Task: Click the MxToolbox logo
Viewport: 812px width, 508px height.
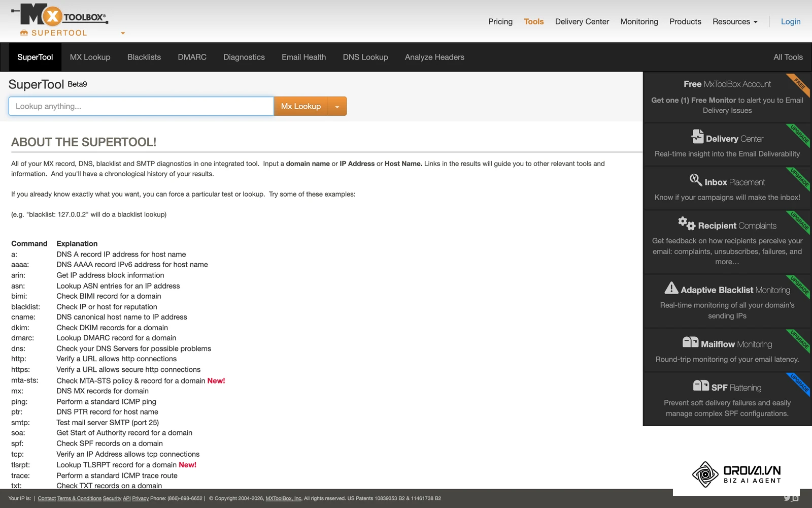Action: point(59,15)
